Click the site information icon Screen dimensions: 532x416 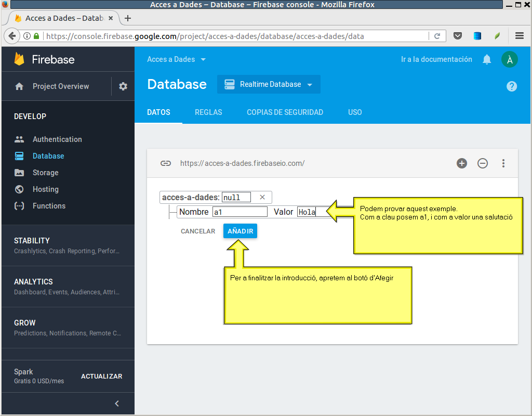tap(27, 36)
